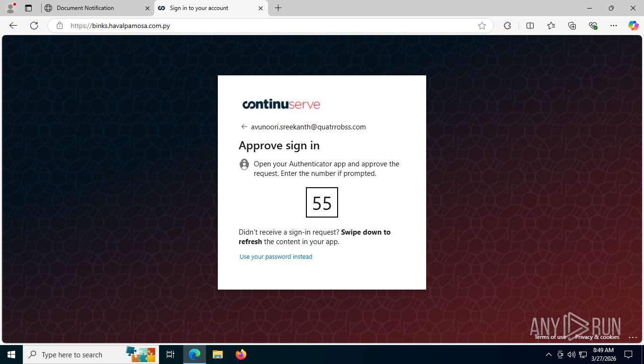Minimize the browser window
This screenshot has height=364, width=644.
point(590,8)
